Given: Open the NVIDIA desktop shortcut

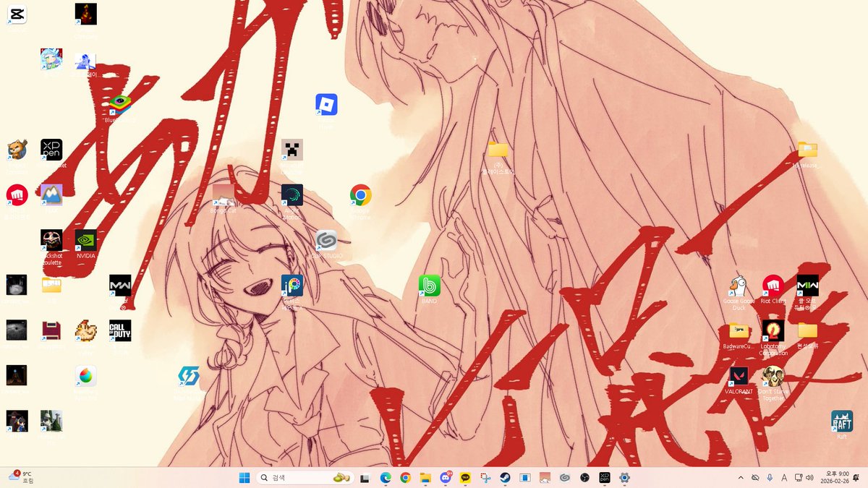Looking at the screenshot, I should [x=85, y=241].
